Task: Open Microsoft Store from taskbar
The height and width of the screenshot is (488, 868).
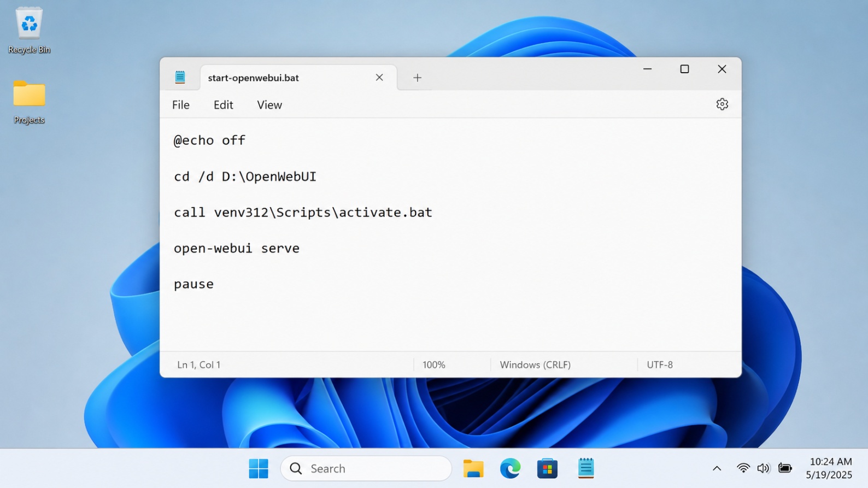Action: pos(547,468)
